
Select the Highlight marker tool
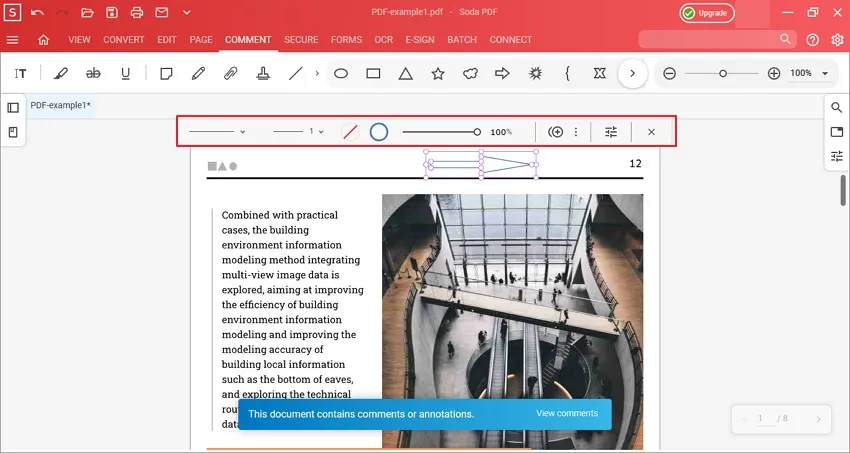pyautogui.click(x=61, y=73)
